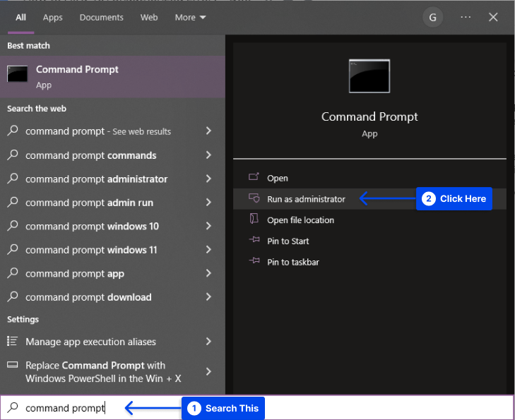Viewport: 515px width, 420px height.
Task: Open the three-dot options menu
Action: [466, 17]
